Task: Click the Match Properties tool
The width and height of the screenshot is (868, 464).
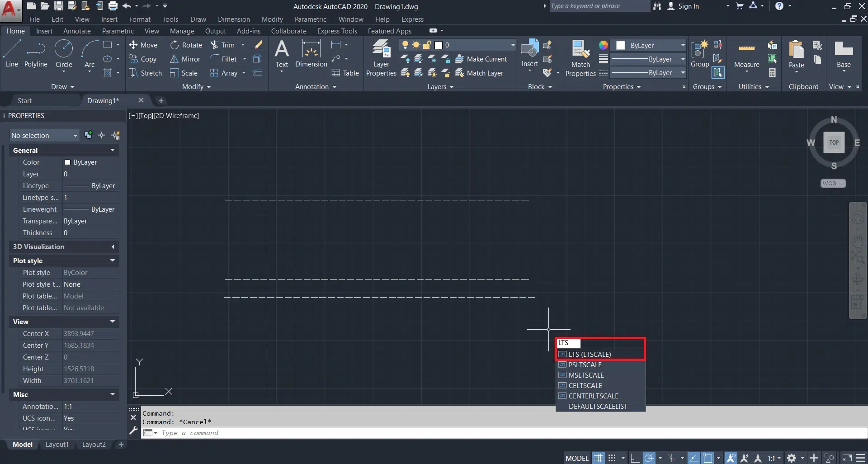Action: click(x=580, y=58)
